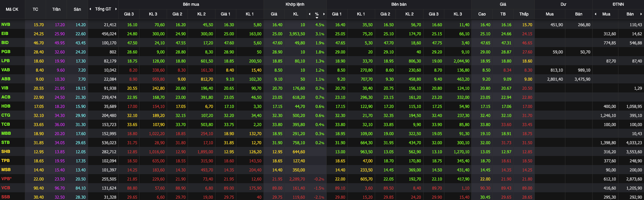
Task: Click TCB average price 33.60
Action: click(506, 125)
